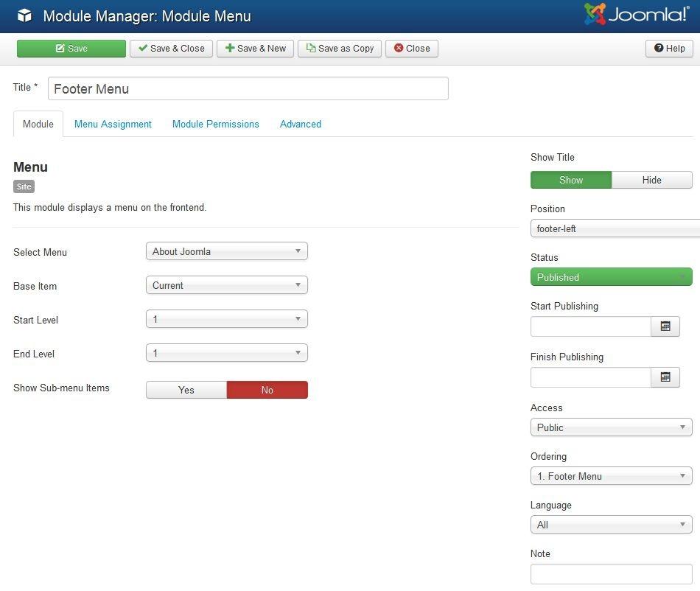Open the Advanced tab
Viewport: 700px width, 591px height.
pos(300,124)
